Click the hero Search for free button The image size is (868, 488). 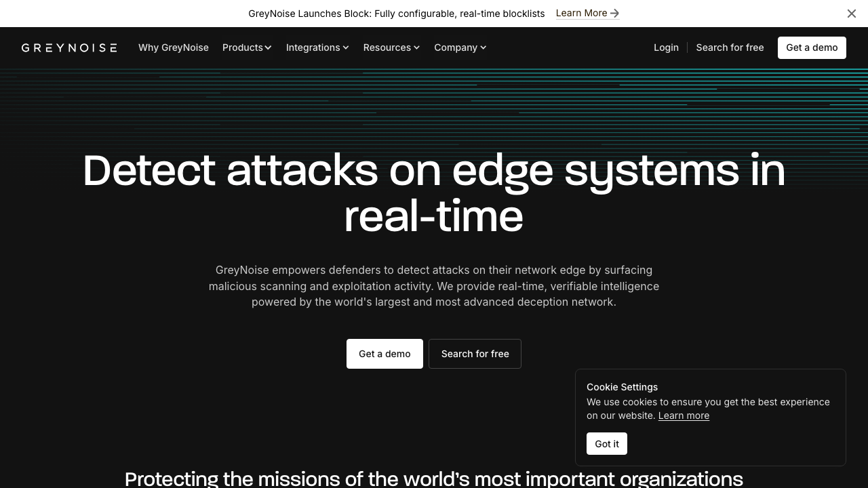click(x=475, y=354)
